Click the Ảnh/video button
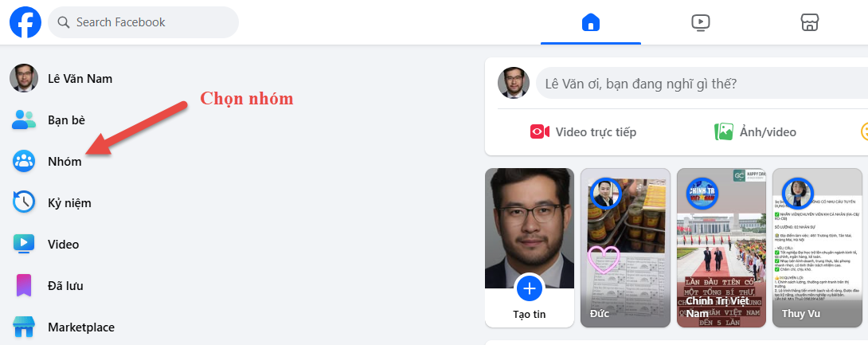Viewport: 868px width, 345px height. pos(755,131)
